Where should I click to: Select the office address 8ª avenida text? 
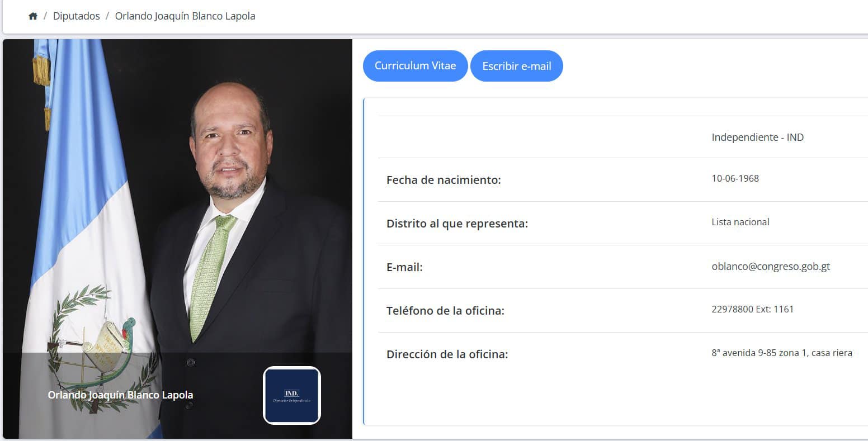click(782, 353)
